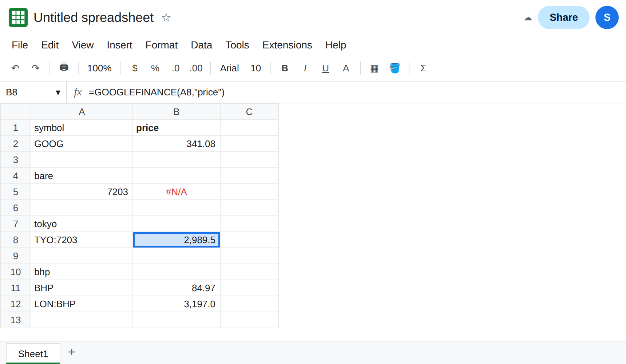The image size is (626, 364).
Task: Click the print icon
Action: tap(64, 67)
